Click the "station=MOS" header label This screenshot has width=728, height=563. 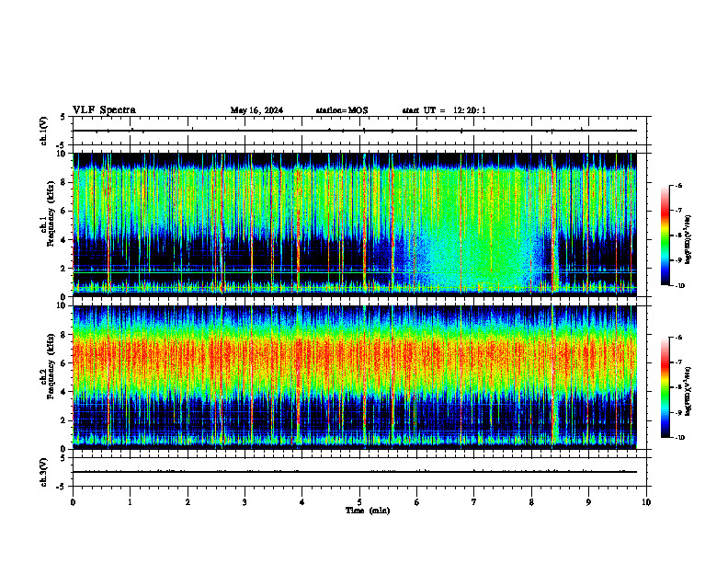(342, 110)
